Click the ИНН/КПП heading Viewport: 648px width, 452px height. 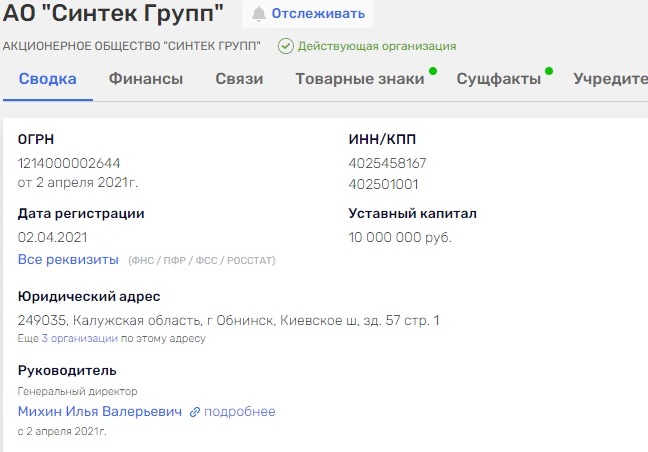pyautogui.click(x=382, y=139)
